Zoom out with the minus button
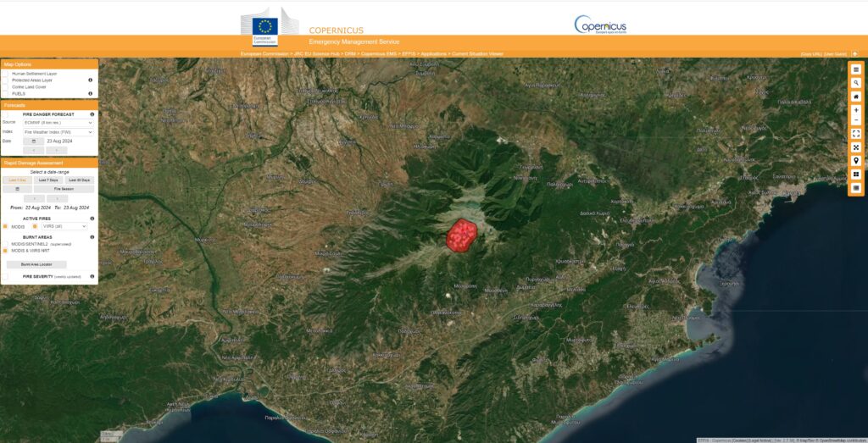 coord(855,120)
